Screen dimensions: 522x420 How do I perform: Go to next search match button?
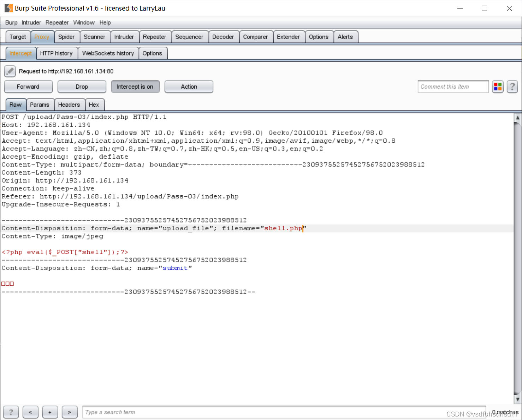[x=70, y=412]
